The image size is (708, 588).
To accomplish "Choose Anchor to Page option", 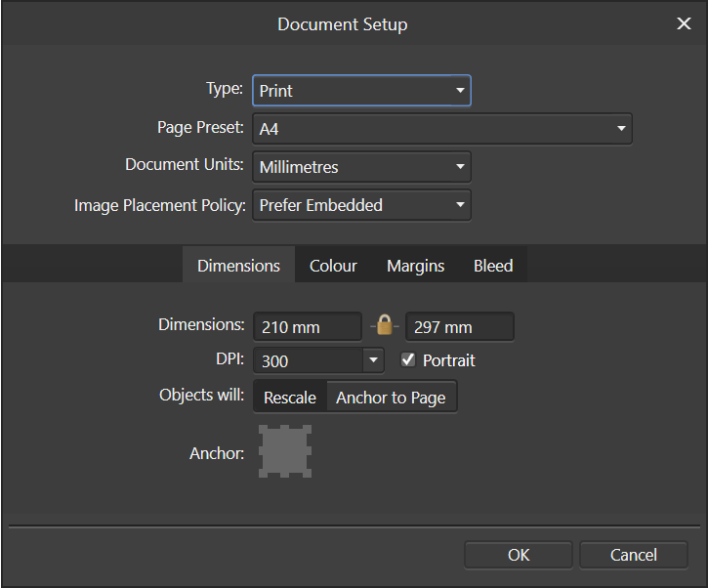I will pos(391,397).
